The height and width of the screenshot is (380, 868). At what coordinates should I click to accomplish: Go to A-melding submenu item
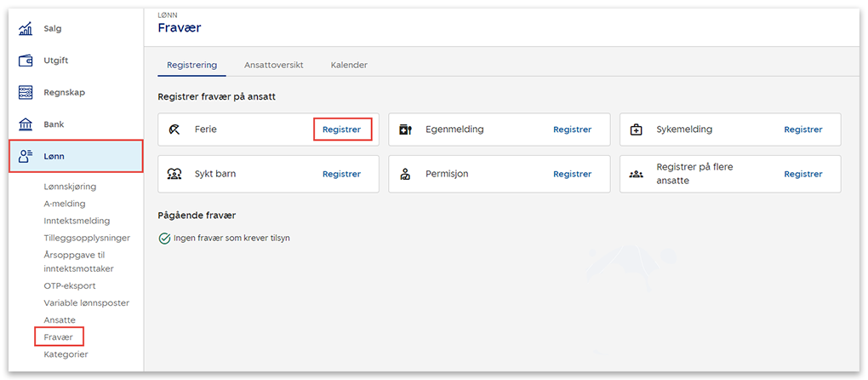point(65,204)
